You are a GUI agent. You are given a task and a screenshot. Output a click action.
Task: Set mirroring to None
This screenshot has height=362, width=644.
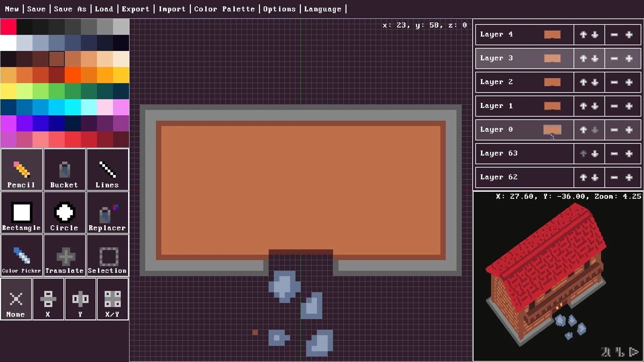16,299
